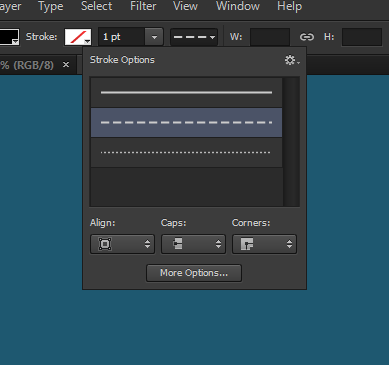
Task: Expand the Caps dropdown arrows
Action: tap(218, 244)
